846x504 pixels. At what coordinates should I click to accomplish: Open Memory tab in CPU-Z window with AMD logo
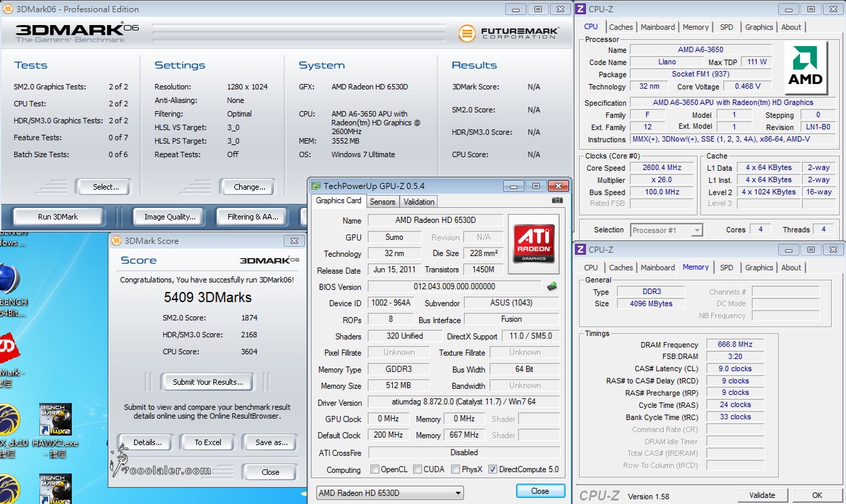pos(696,27)
